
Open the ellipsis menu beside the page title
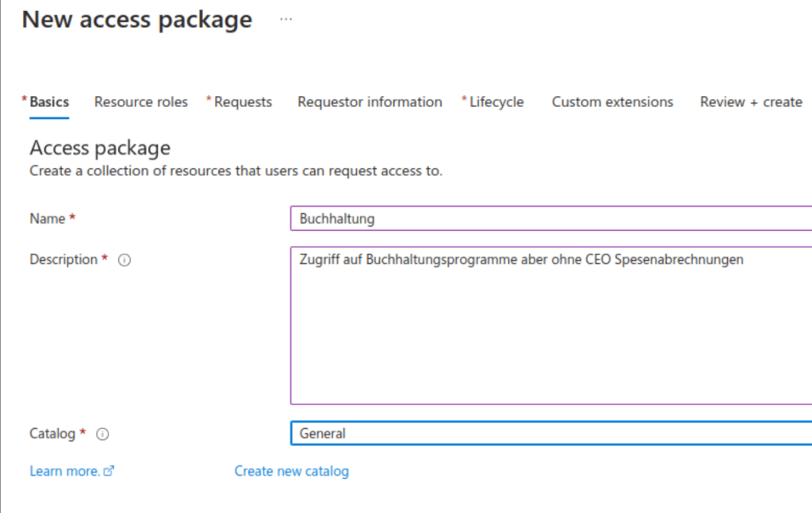tap(286, 20)
